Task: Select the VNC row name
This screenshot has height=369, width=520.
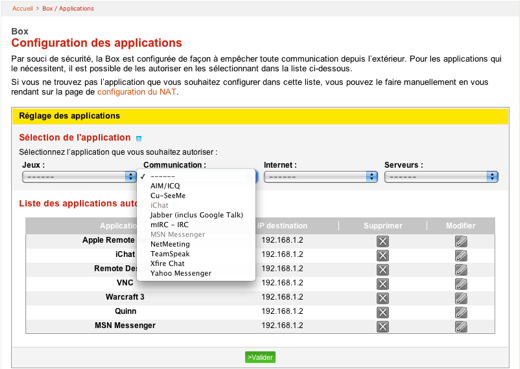Action: click(x=125, y=283)
